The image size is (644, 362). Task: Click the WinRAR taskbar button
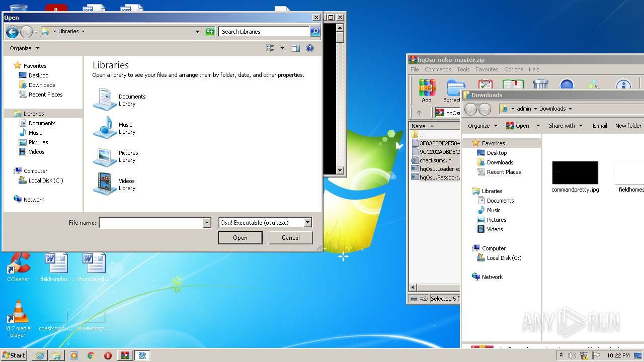125,355
